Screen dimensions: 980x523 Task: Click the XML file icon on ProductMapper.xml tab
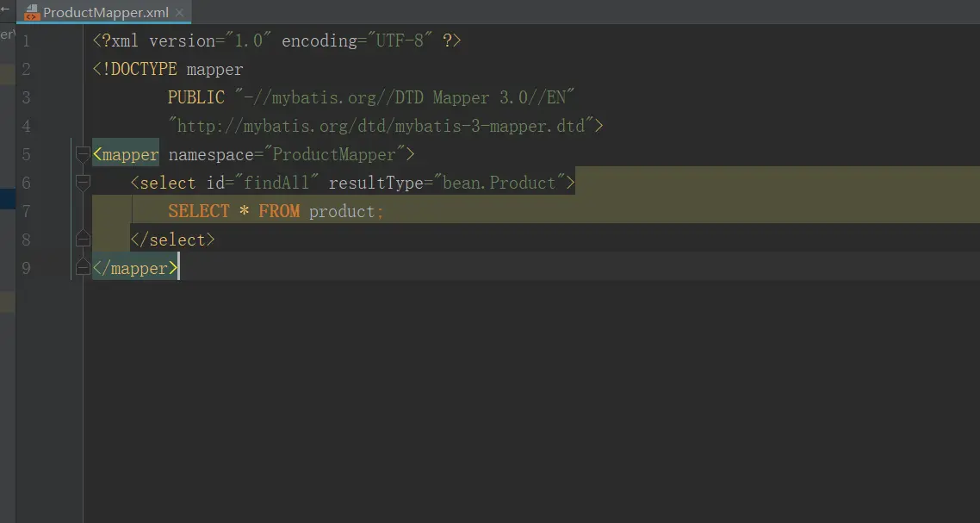[31, 13]
